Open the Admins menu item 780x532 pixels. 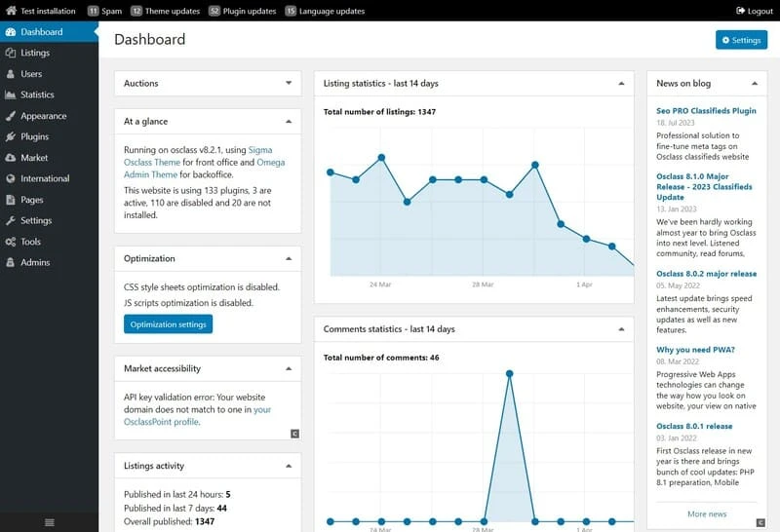(35, 262)
